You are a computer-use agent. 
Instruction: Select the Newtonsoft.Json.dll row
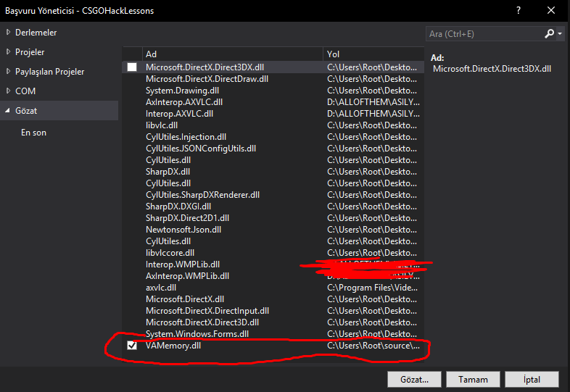(x=273, y=230)
